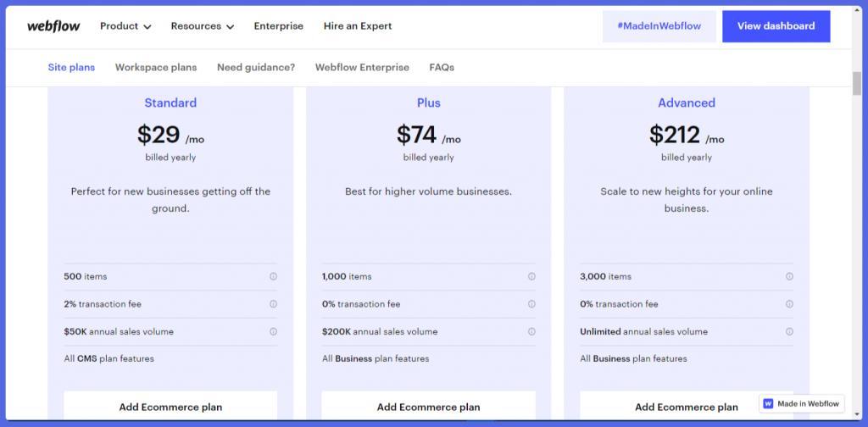This screenshot has width=868, height=427.
Task: Click 'Perfect for new businesses' description
Action: [x=170, y=200]
